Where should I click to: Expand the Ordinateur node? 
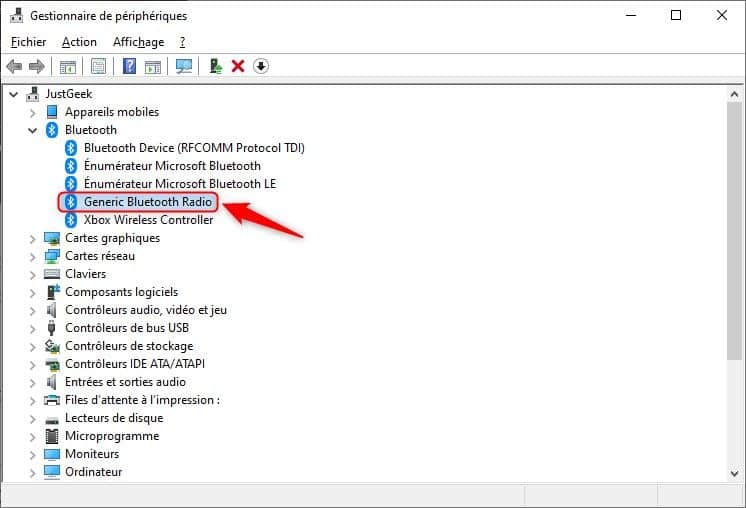pos(32,473)
